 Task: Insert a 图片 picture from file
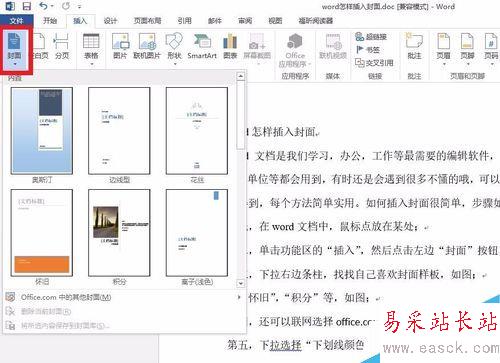[120, 47]
